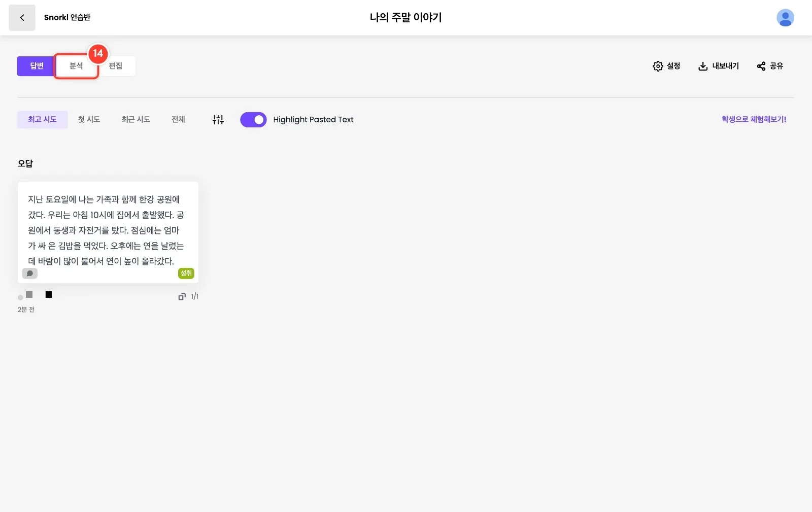Image resolution: width=812 pixels, height=512 pixels.
Task: Click the 학생으로 체험해보기! link
Action: [x=754, y=119]
